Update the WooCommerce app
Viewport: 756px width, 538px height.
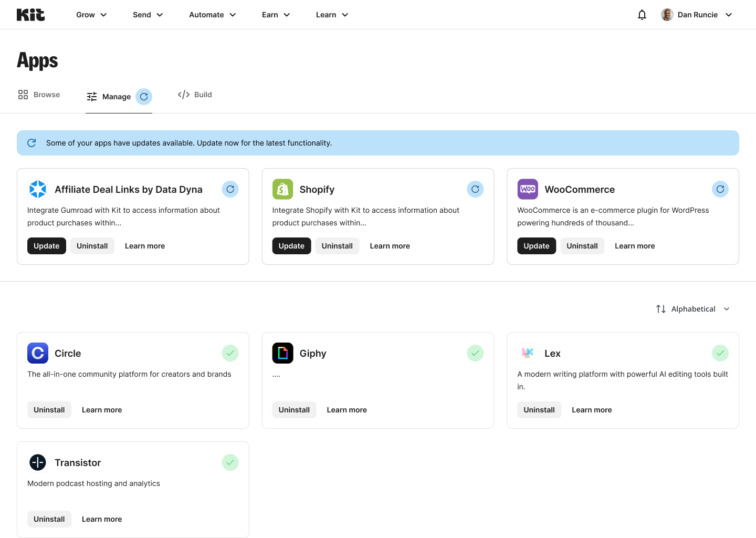[x=537, y=246]
